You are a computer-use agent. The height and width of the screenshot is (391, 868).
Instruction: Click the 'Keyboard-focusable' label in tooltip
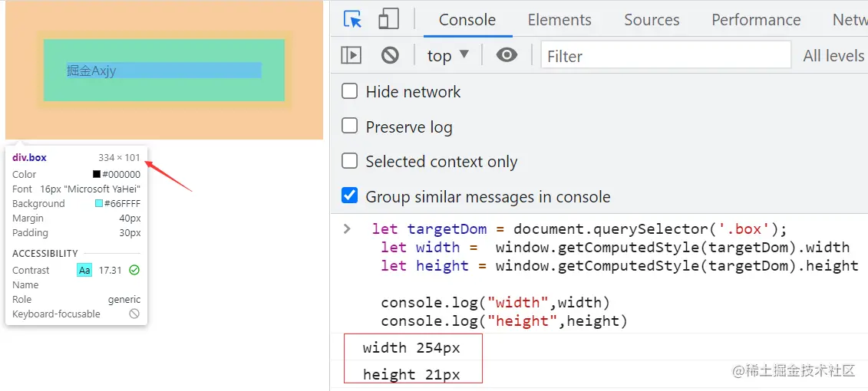click(57, 314)
